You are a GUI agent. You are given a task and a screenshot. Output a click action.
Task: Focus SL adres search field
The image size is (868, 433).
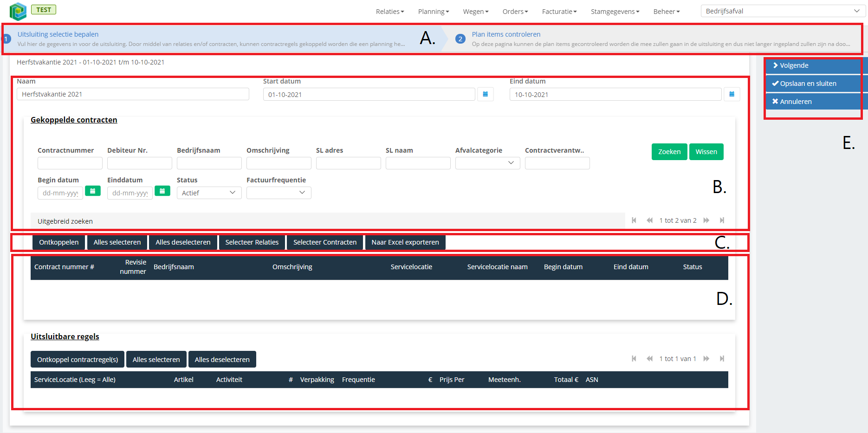(349, 163)
